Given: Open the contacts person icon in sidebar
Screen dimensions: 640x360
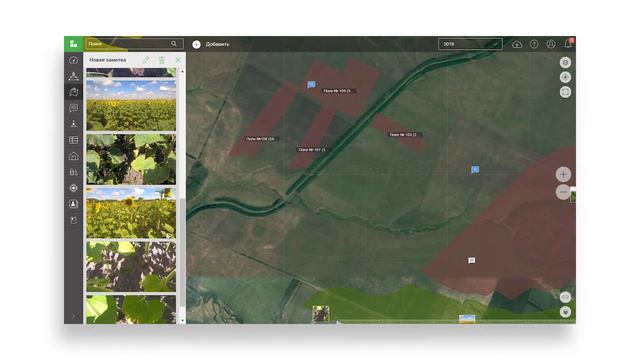Looking at the screenshot, I should pos(73,204).
